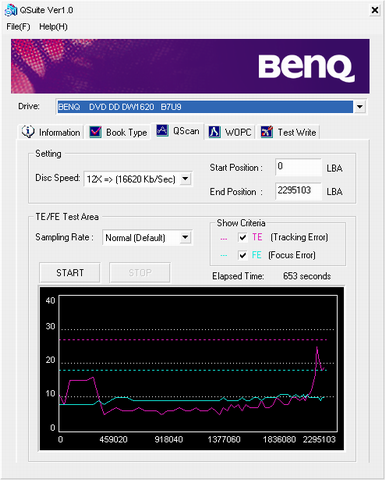This screenshot has width=385, height=480.
Task: Open the File(F) menu
Action: [x=18, y=27]
